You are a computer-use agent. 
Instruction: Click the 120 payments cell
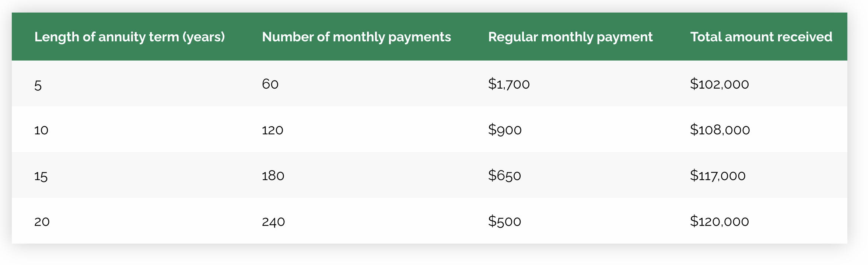point(273,130)
